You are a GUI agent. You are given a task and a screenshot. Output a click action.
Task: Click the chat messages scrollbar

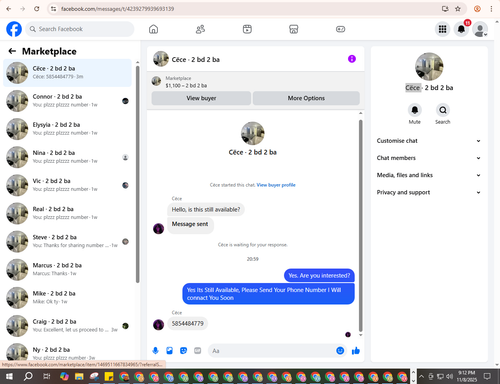pyautogui.click(x=360, y=225)
